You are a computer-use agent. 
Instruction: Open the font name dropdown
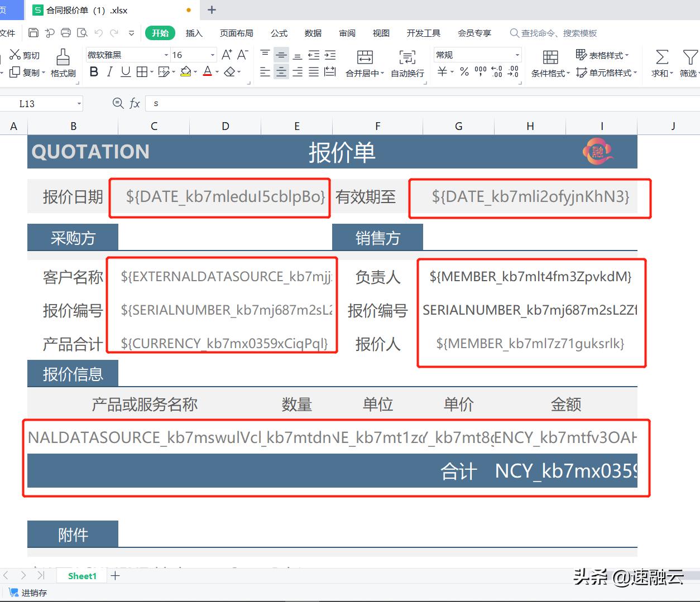pyautogui.click(x=166, y=54)
